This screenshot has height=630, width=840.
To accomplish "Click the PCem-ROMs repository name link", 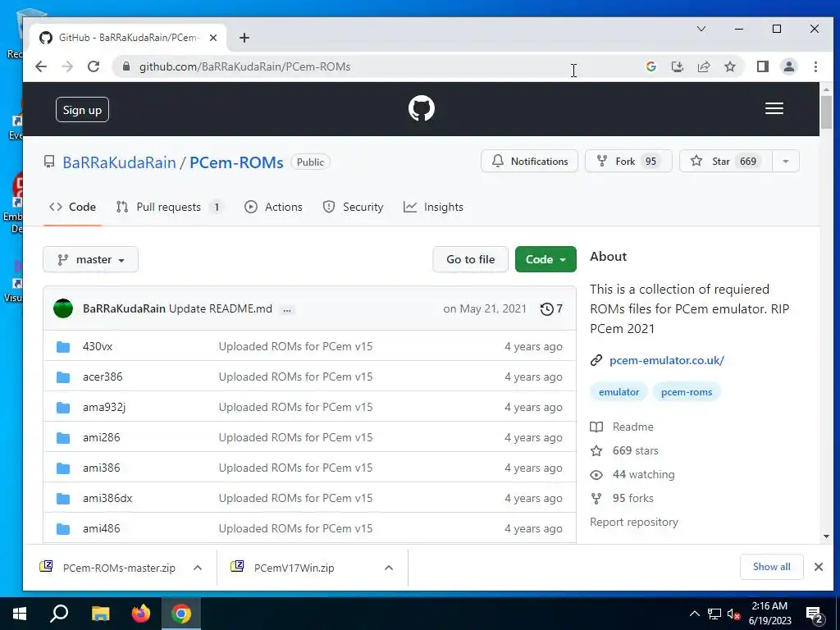I will [236, 162].
